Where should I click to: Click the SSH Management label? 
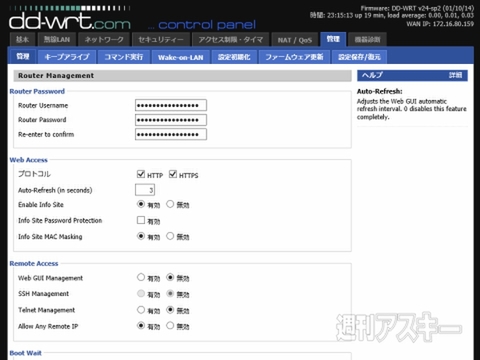click(x=43, y=294)
